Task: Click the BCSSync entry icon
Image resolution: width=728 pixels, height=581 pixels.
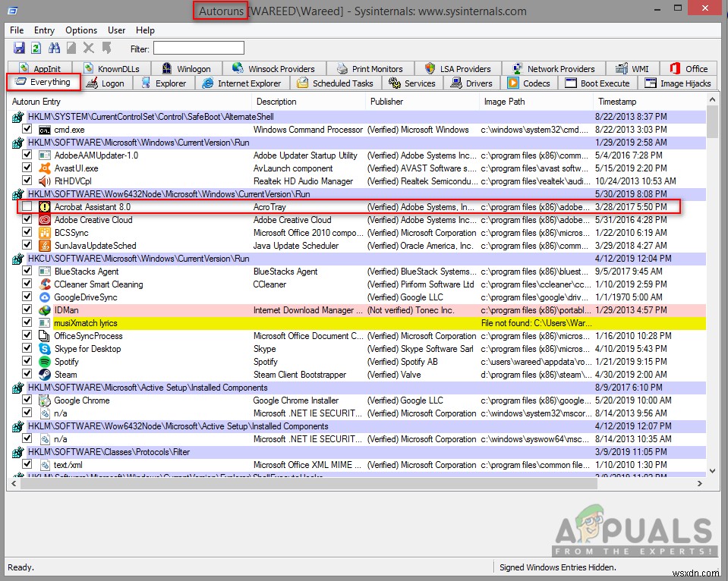Action: coord(45,233)
